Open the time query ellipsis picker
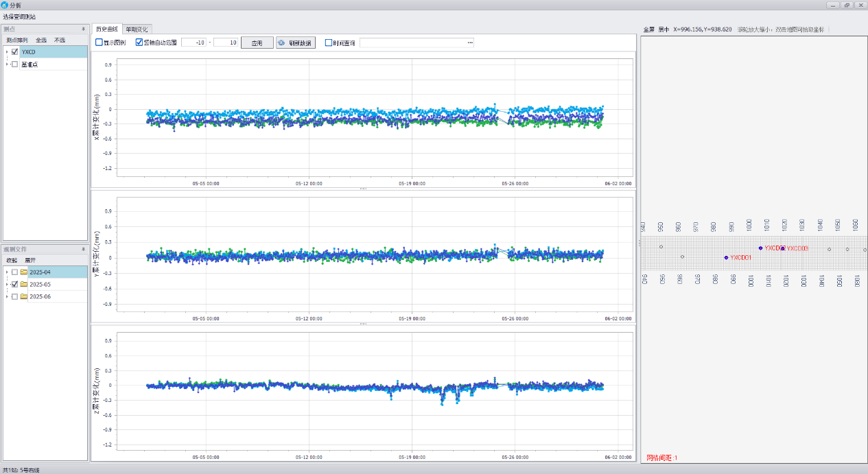The image size is (868, 474). coord(470,43)
